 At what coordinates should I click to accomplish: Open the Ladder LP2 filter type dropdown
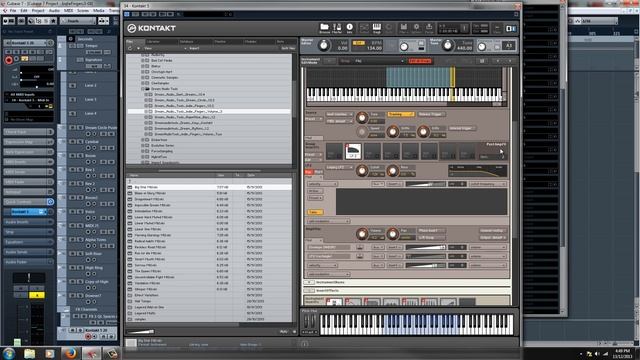point(340,167)
